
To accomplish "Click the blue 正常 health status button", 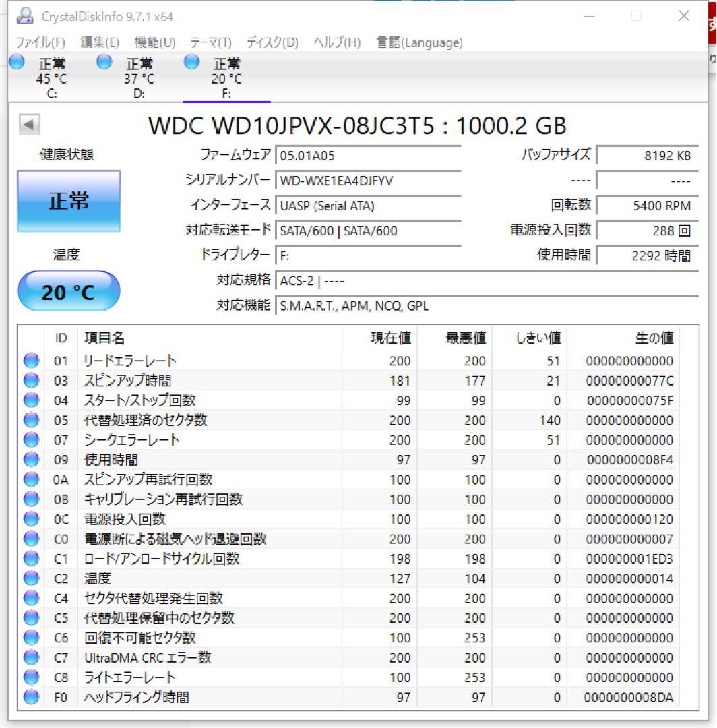I will point(68,201).
